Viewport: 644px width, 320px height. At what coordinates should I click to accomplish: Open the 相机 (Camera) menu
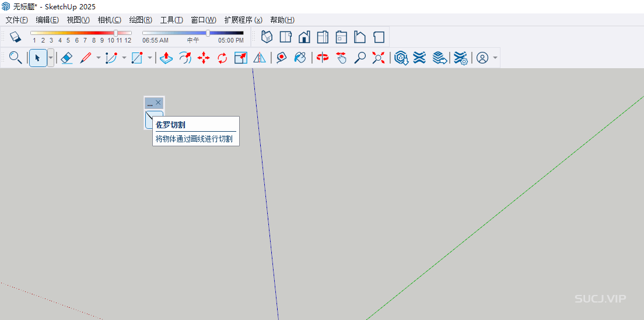tap(109, 20)
